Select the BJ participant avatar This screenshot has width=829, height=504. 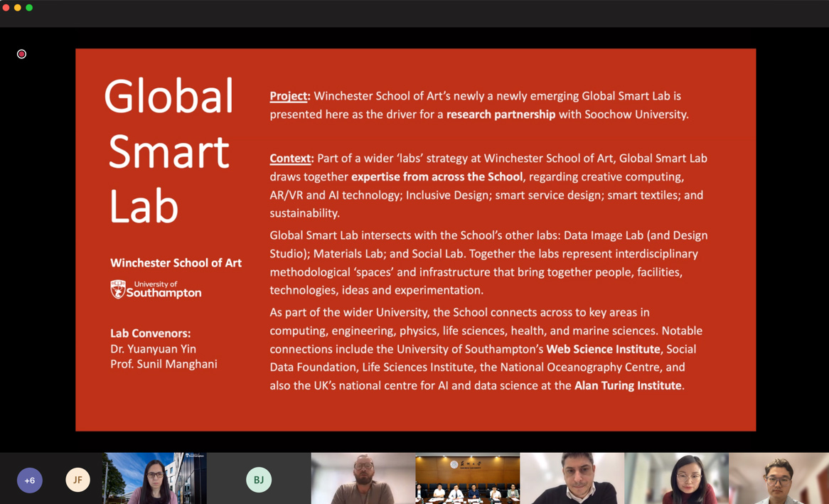tap(259, 480)
